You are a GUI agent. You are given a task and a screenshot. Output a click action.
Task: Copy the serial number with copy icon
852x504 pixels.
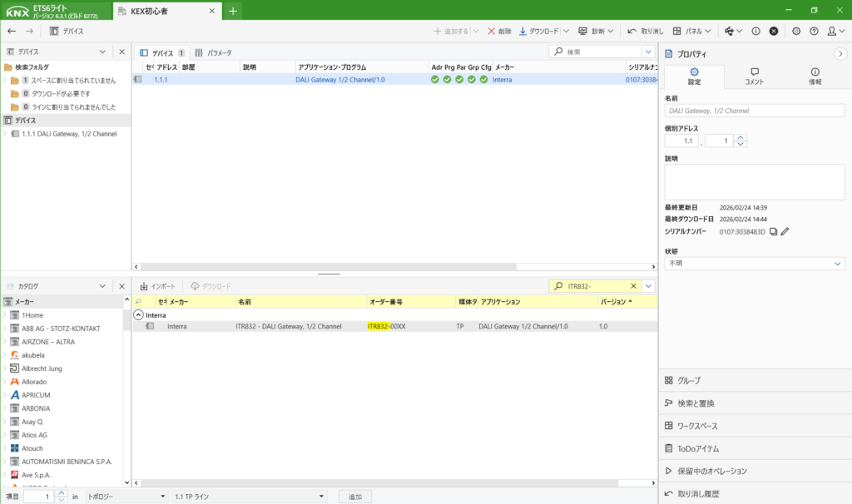[x=773, y=232]
